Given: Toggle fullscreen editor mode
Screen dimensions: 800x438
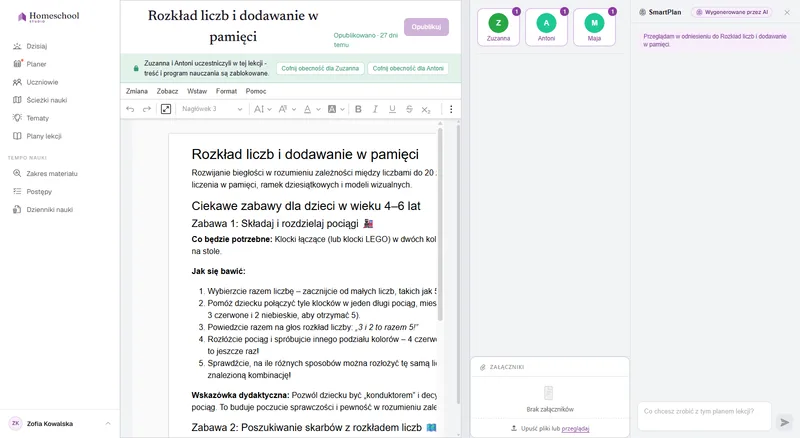Looking at the screenshot, I should tap(166, 109).
